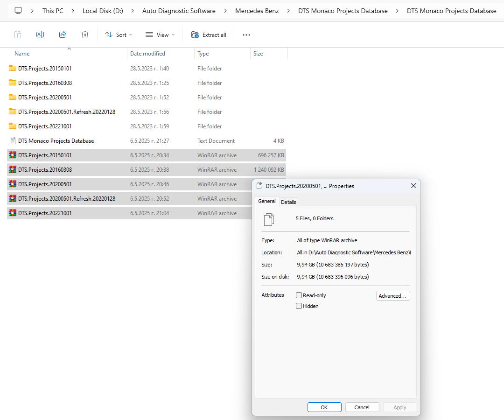Screen dimensions: 504x420
Task: Select the DTS.Projects.20150101 WinRAR archive icon
Action: tap(13, 155)
